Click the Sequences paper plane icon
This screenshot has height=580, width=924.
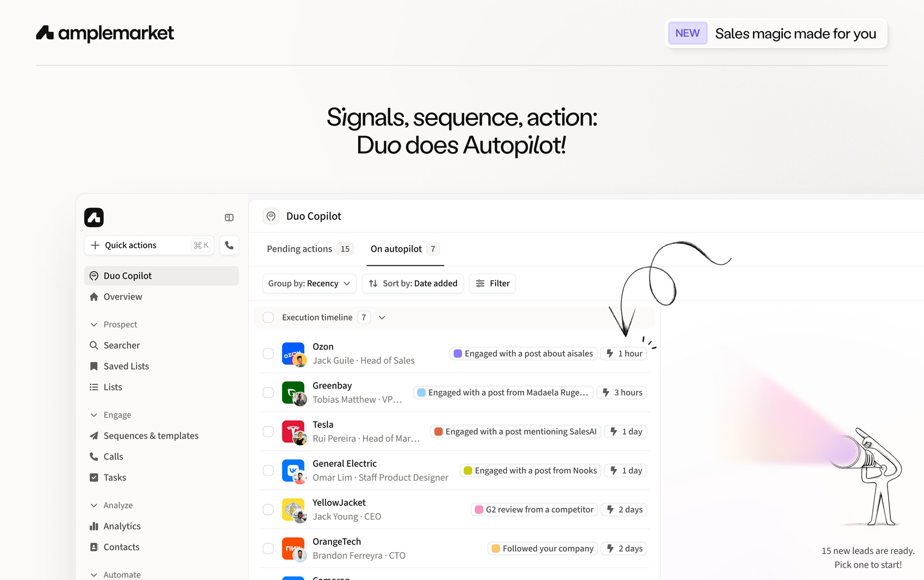(94, 436)
